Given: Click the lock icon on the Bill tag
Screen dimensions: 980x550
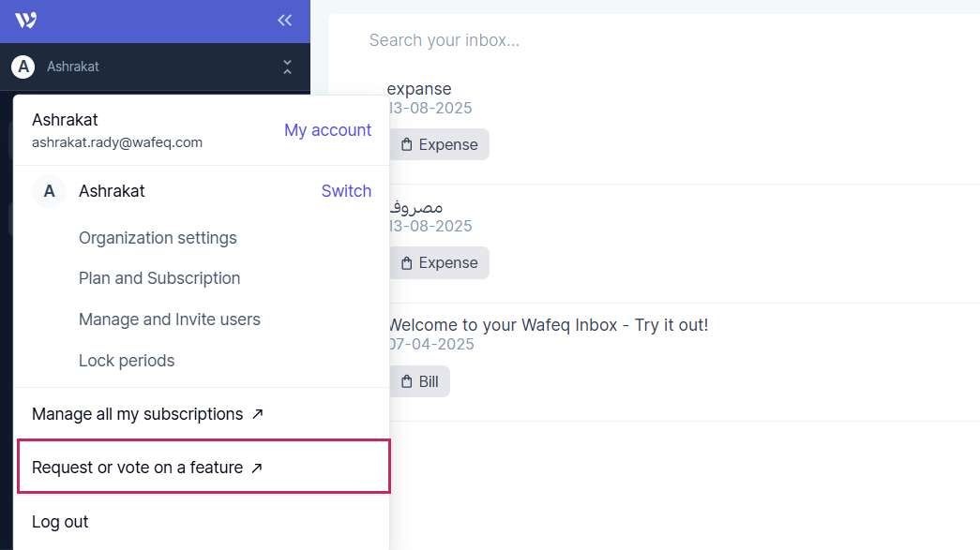Looking at the screenshot, I should [x=406, y=380].
